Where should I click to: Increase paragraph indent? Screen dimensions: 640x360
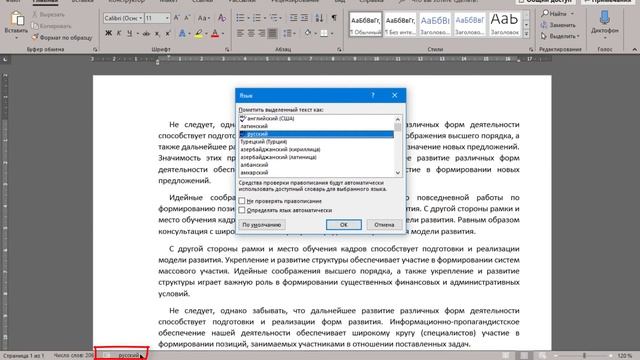(x=304, y=18)
